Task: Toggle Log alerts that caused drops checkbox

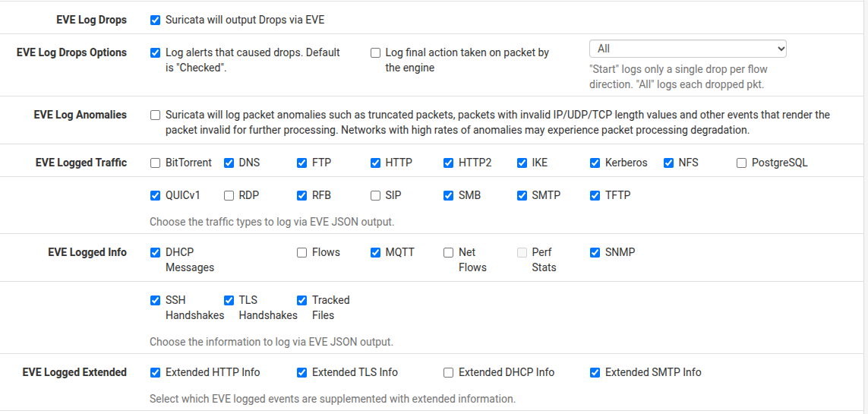Action: (x=155, y=52)
